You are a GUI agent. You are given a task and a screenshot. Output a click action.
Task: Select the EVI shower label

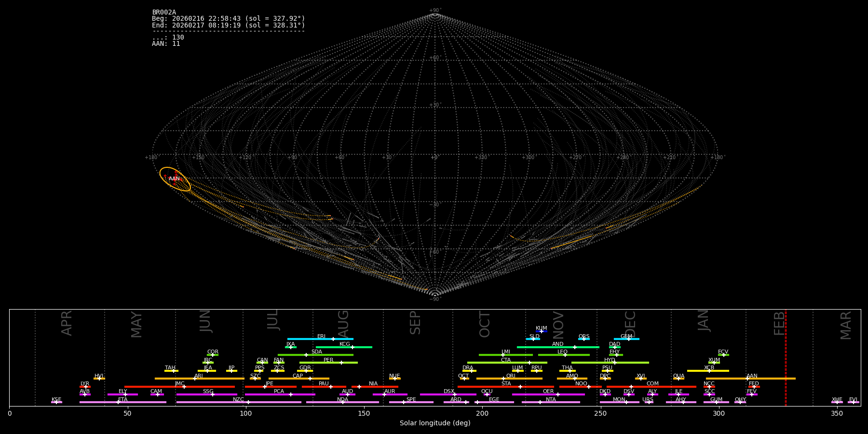(x=853, y=400)
